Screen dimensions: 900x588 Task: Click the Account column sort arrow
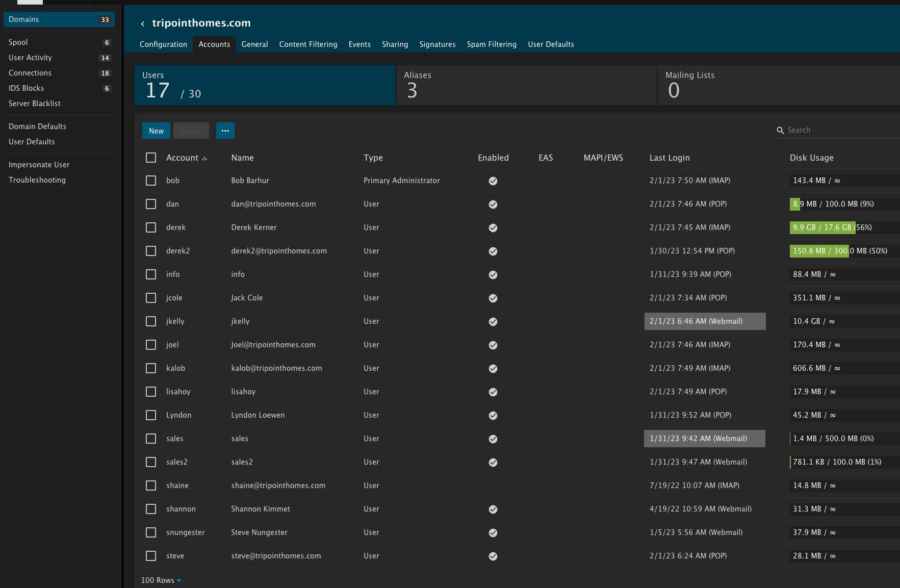(x=204, y=159)
